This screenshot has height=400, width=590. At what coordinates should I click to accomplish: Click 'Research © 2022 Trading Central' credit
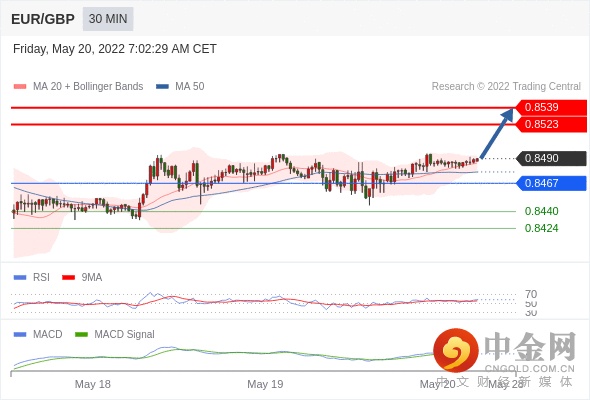[506, 87]
